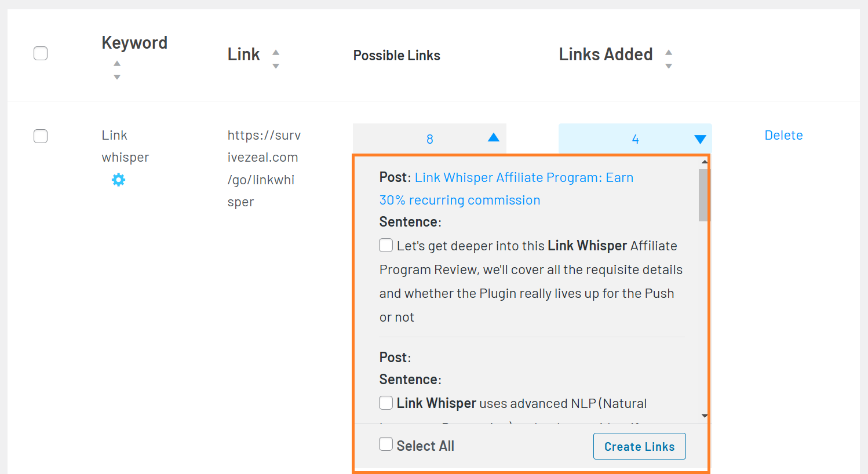Open keyword settings via the gear icon
868x474 pixels.
click(118, 180)
